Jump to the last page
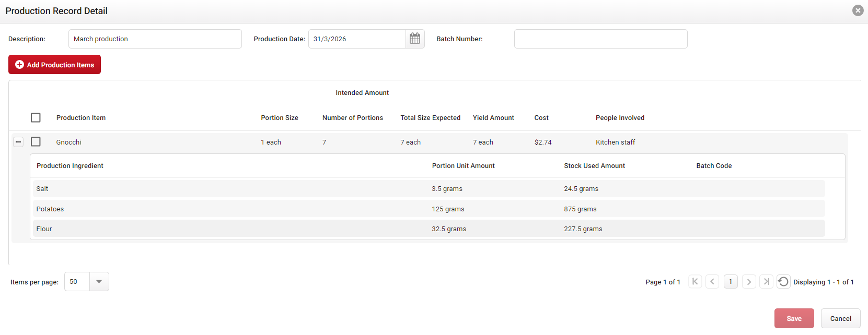Screen dimensions: 868x335 pos(766,282)
